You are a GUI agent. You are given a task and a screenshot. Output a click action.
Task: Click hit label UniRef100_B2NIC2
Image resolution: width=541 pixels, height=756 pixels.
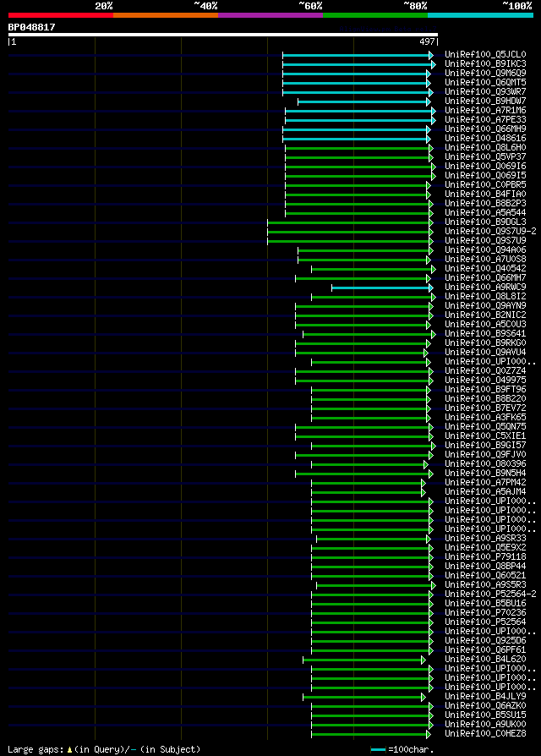[485, 315]
